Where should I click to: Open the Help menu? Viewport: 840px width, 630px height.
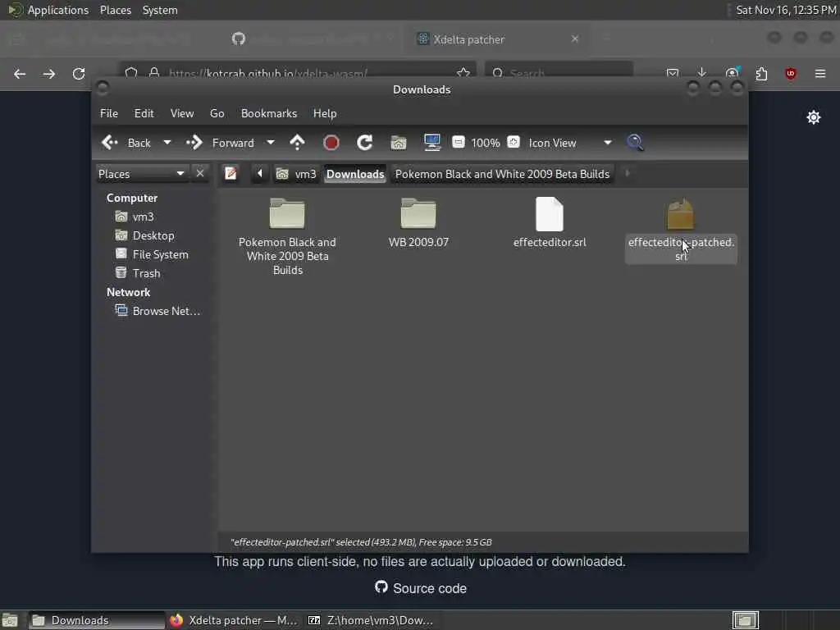tap(325, 113)
